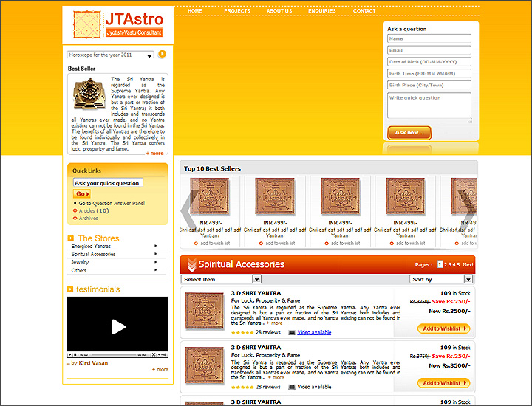The image size is (532, 406).
Task: Click the JTAstro logo
Action: pos(118,24)
